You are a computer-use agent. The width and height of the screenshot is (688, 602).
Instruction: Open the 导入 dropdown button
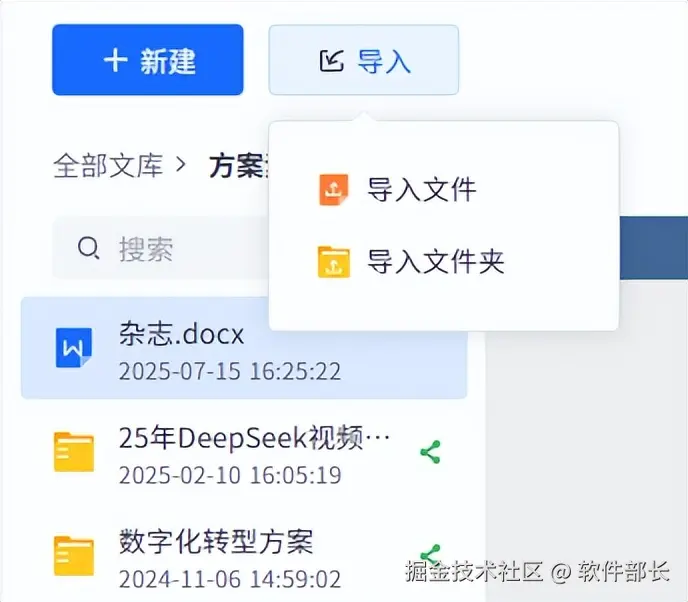[x=364, y=60]
